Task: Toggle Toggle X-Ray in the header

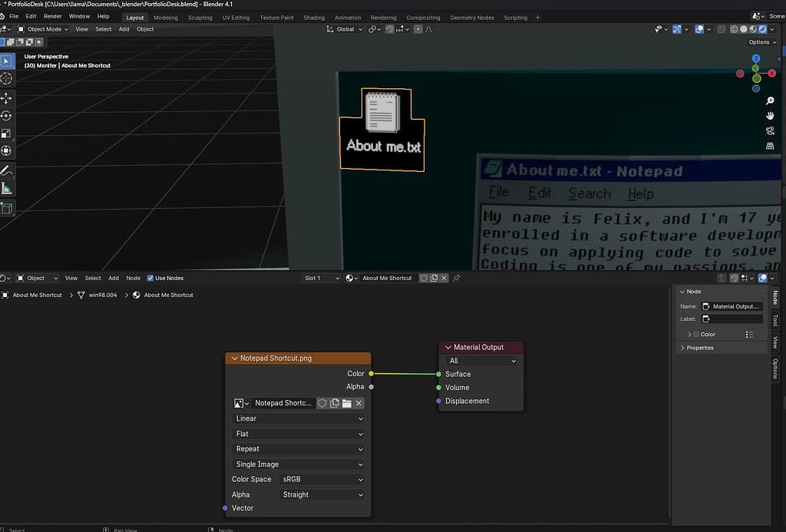Action: click(x=722, y=29)
